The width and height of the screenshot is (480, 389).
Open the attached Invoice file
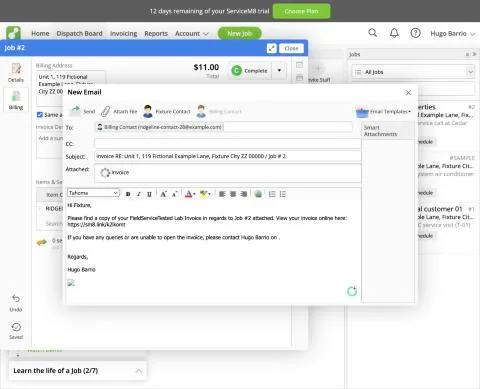pos(115,172)
